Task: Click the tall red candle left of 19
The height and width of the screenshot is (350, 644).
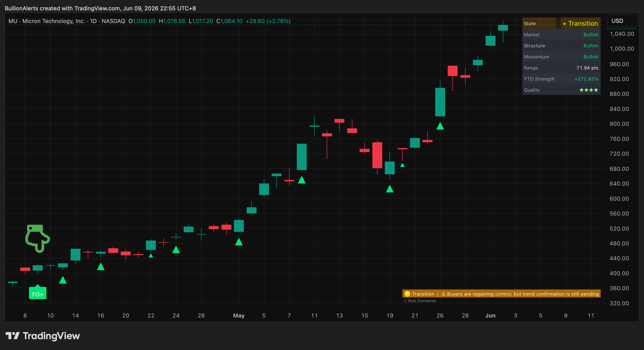Action: [377, 155]
